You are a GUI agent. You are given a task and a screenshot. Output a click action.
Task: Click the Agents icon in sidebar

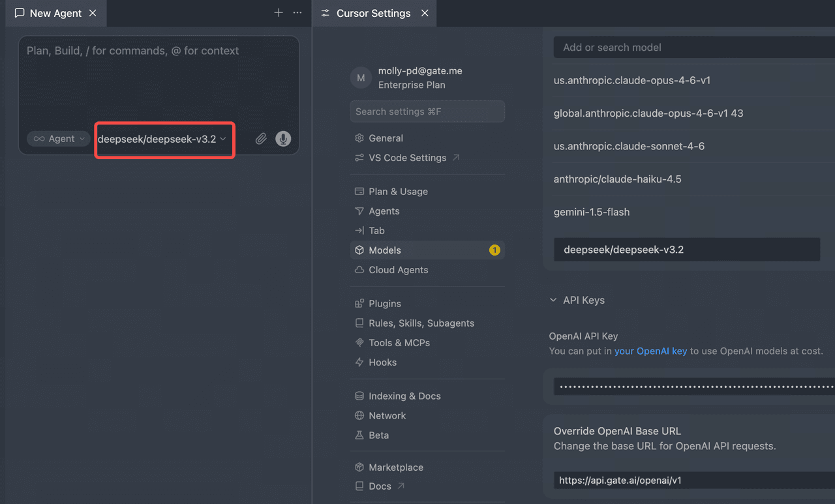click(x=359, y=211)
